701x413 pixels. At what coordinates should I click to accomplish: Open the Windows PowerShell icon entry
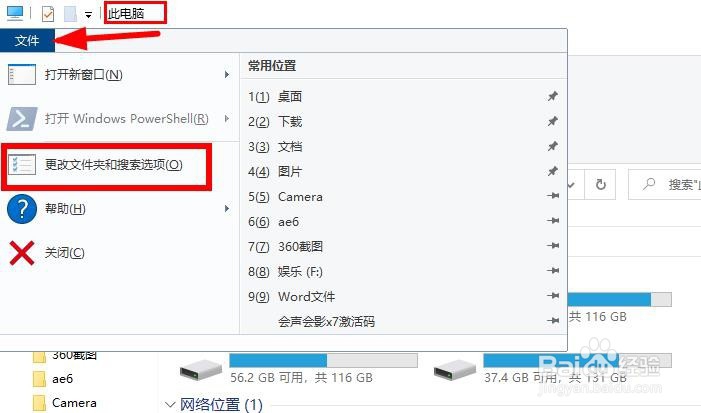click(x=21, y=119)
